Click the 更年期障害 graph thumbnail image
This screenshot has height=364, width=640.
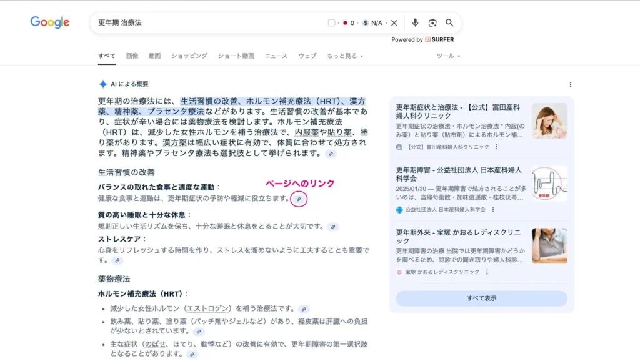[x=549, y=184]
